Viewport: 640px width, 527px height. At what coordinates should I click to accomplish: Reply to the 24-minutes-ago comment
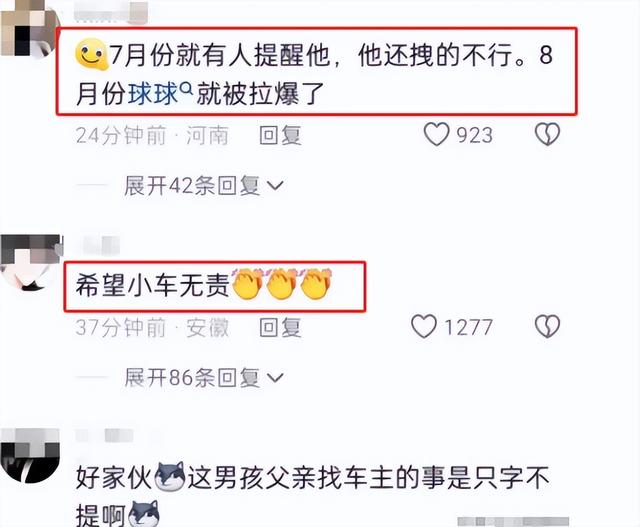pos(280,135)
